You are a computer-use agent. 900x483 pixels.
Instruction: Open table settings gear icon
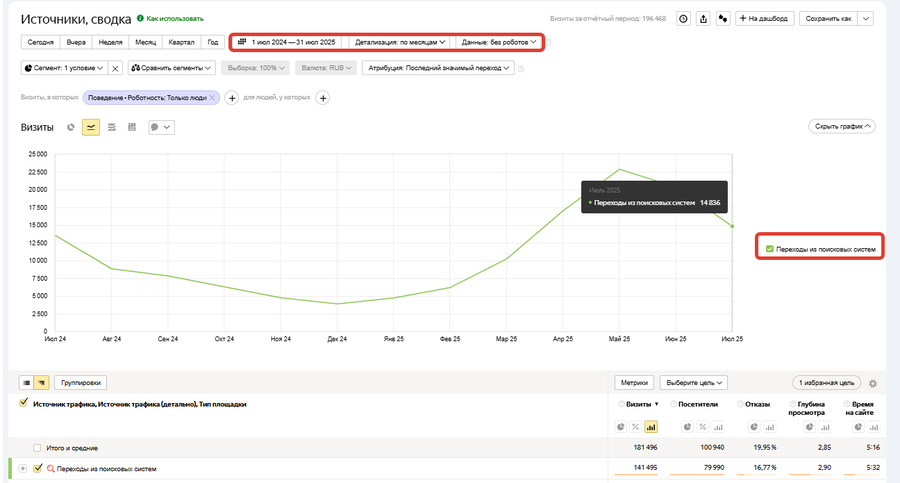[872, 383]
